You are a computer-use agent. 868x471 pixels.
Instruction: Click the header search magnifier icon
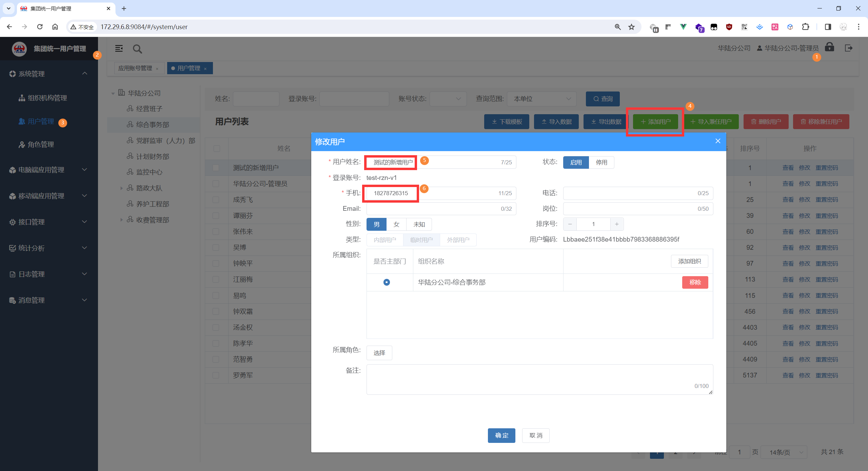(x=137, y=49)
